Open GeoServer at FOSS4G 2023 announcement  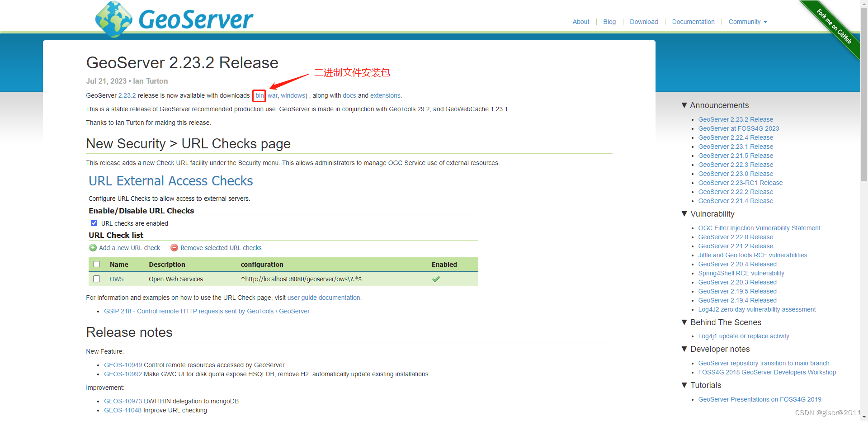point(739,128)
